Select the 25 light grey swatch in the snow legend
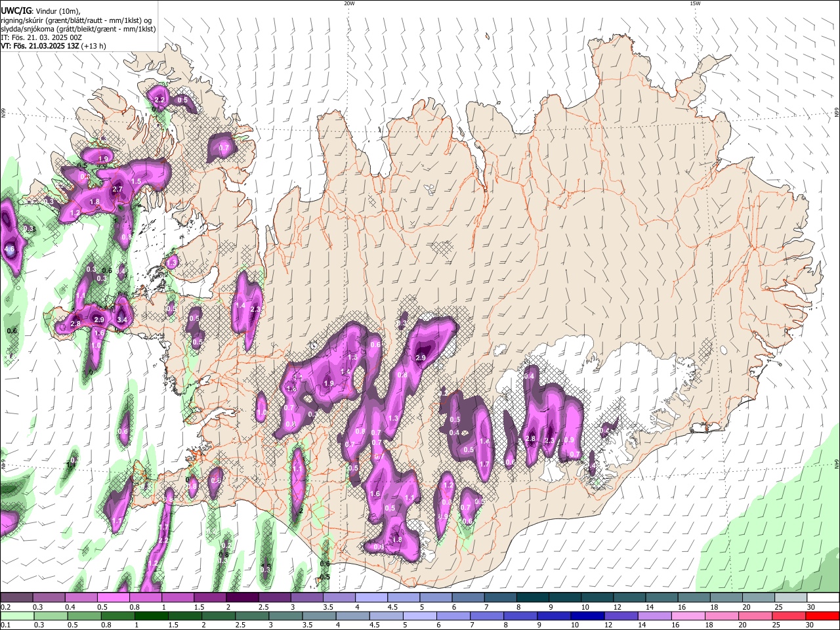Viewport: 840px width, 630px height. [790, 598]
